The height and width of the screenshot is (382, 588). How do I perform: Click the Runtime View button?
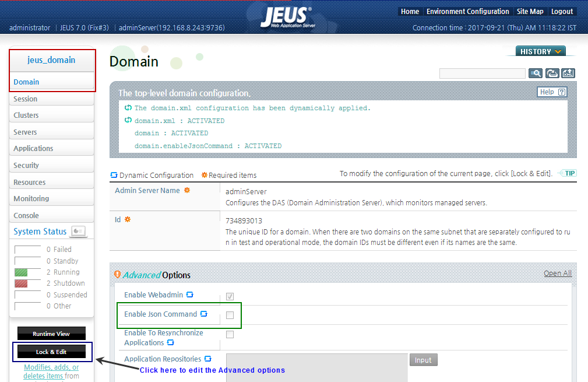coord(51,334)
